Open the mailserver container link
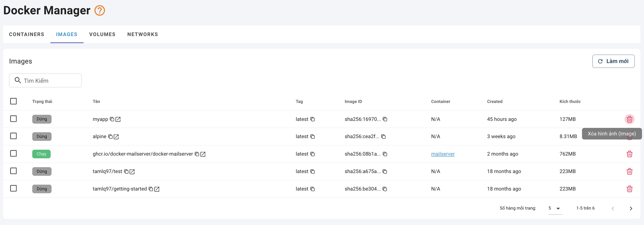Image resolution: width=644 pixels, height=225 pixels. click(x=443, y=154)
